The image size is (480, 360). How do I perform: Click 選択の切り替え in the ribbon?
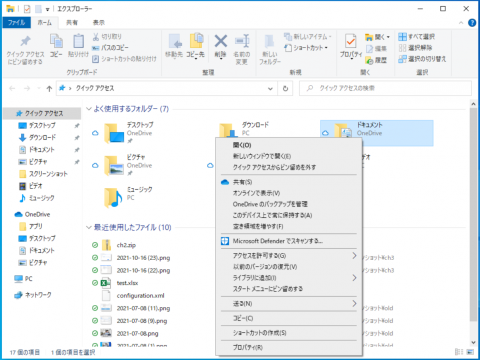[422, 59]
